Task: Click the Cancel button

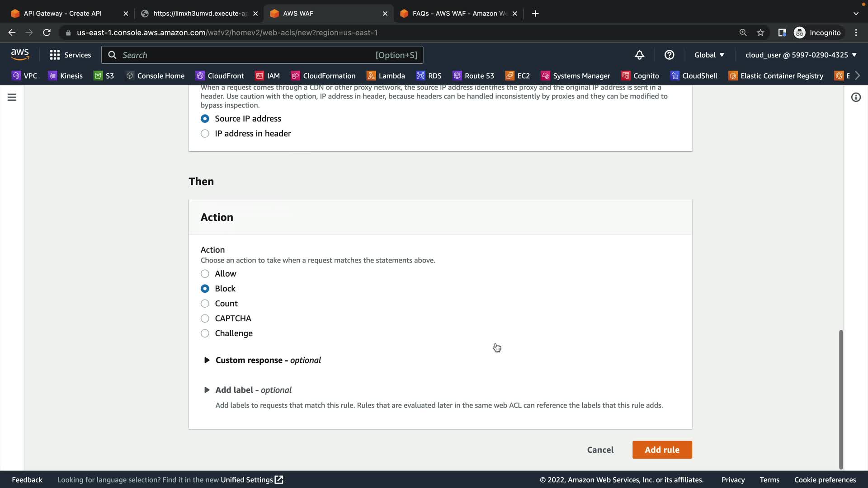Action: [600, 450]
